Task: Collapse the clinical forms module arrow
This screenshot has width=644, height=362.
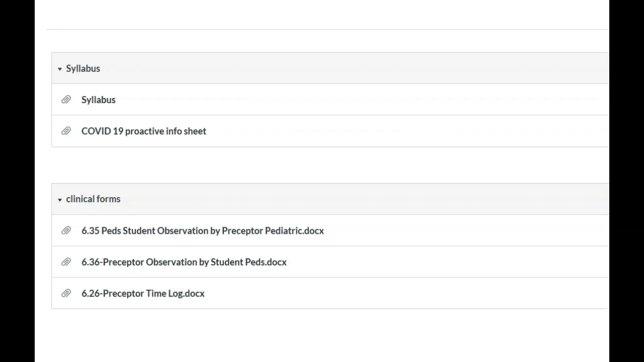Action: click(60, 200)
